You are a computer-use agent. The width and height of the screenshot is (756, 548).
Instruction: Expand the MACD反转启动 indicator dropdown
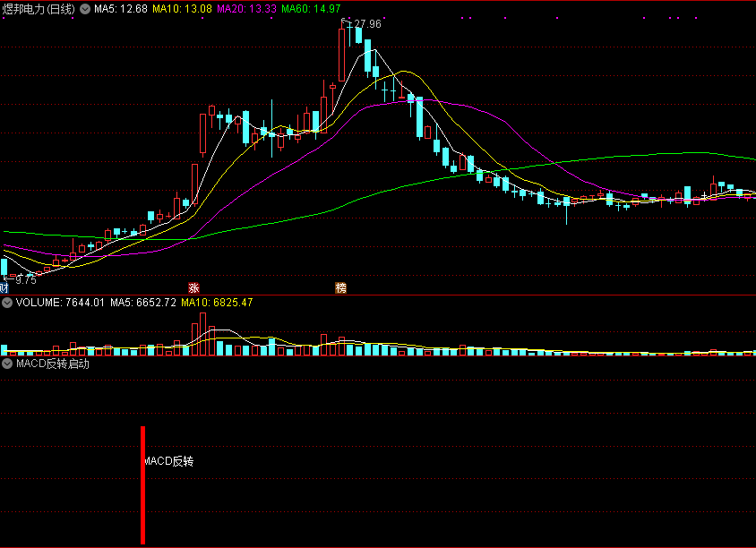coord(7,364)
